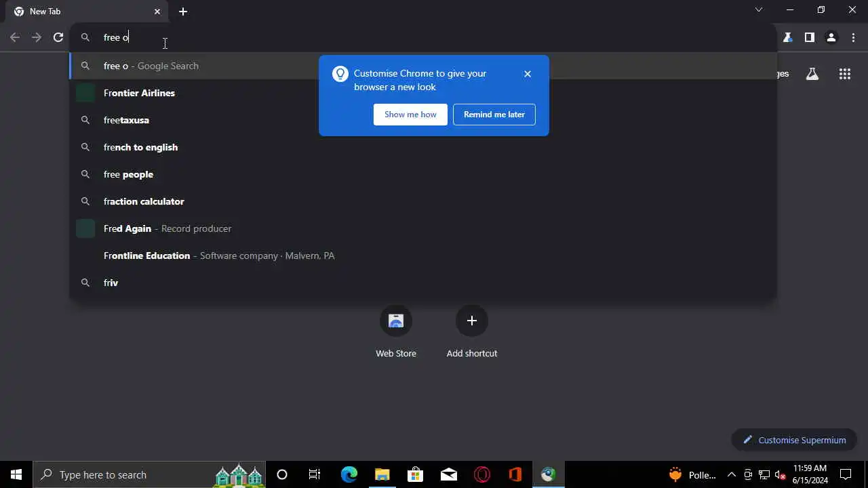
Task: Expand the tab search dropdown chevron
Action: (x=759, y=9)
